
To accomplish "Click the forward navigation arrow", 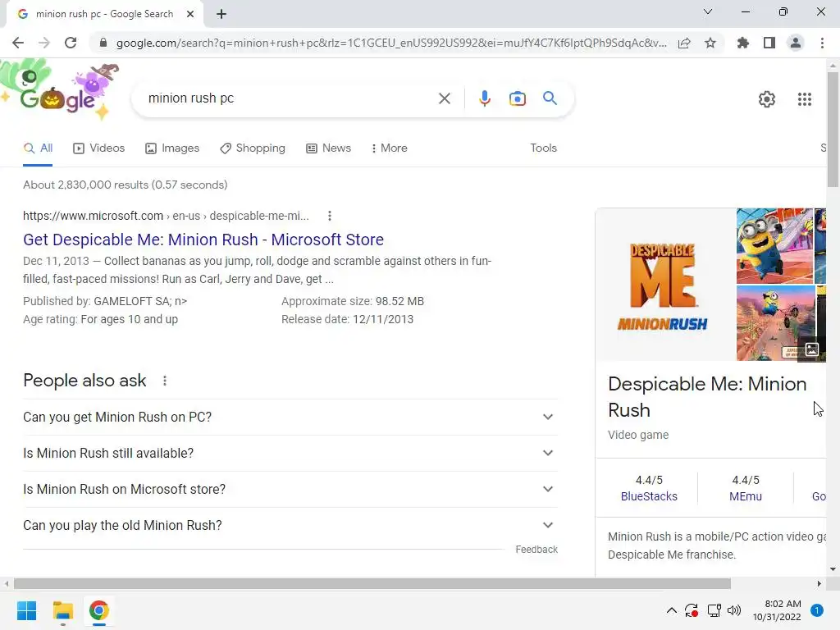I will (x=44, y=43).
